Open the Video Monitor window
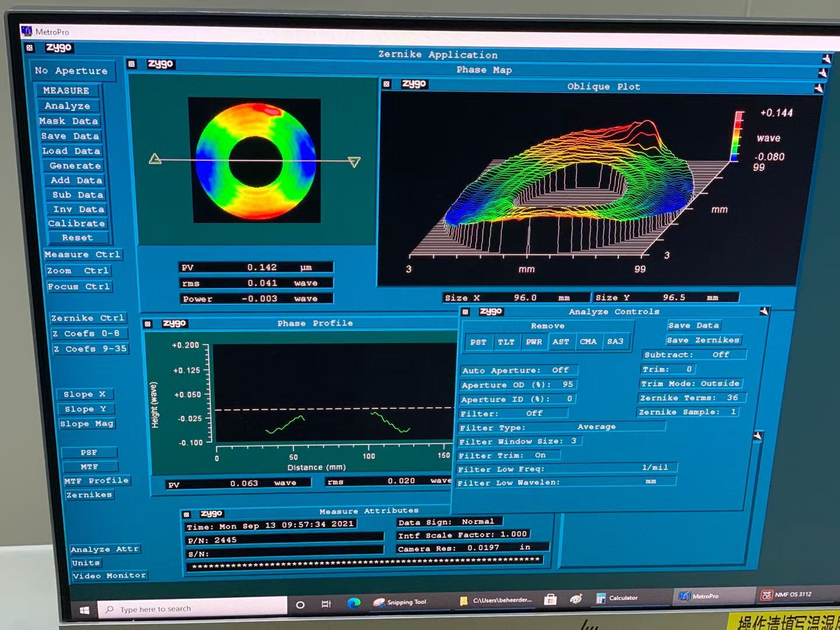The image size is (840, 630). click(x=109, y=576)
